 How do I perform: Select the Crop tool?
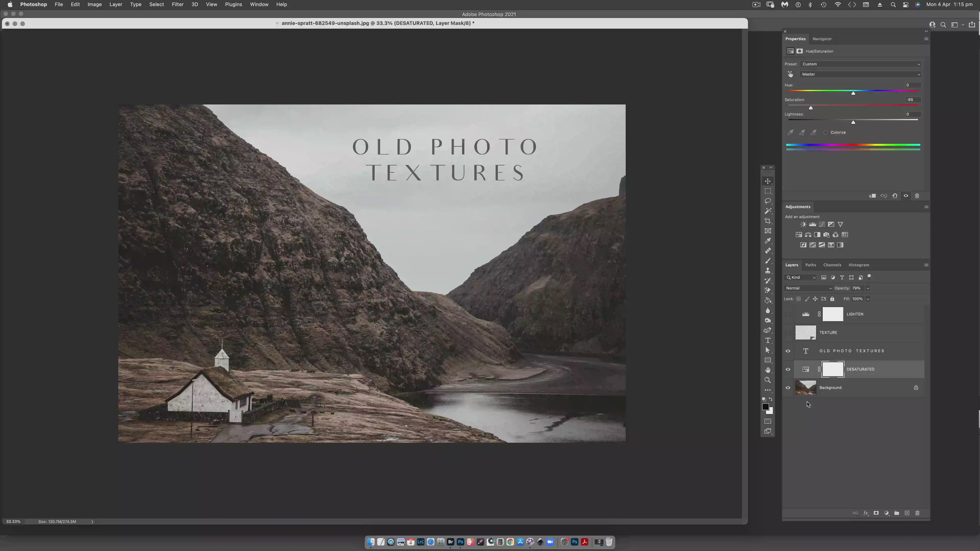point(768,221)
